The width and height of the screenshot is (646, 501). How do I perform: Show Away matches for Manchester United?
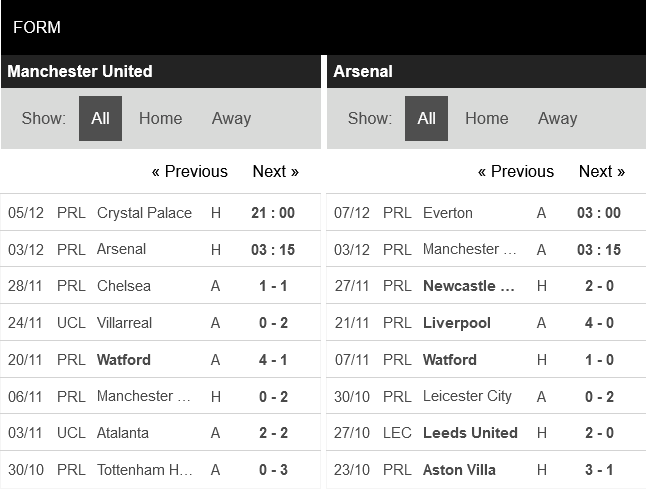pyautogui.click(x=231, y=118)
